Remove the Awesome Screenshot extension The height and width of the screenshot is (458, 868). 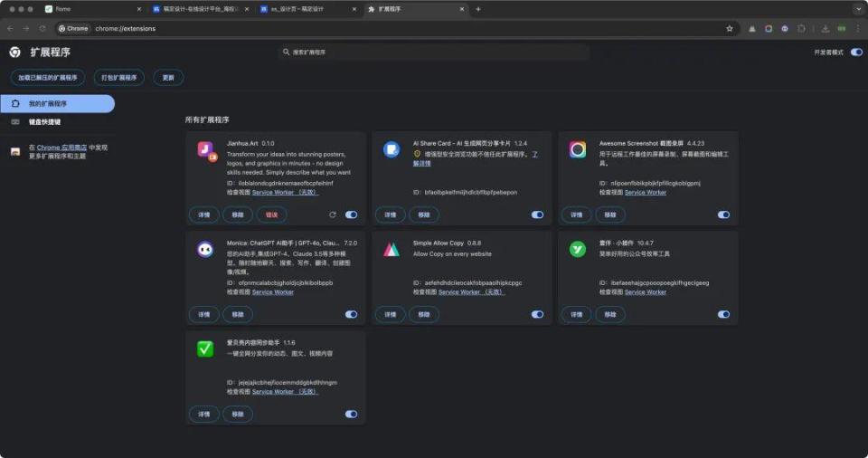click(610, 215)
